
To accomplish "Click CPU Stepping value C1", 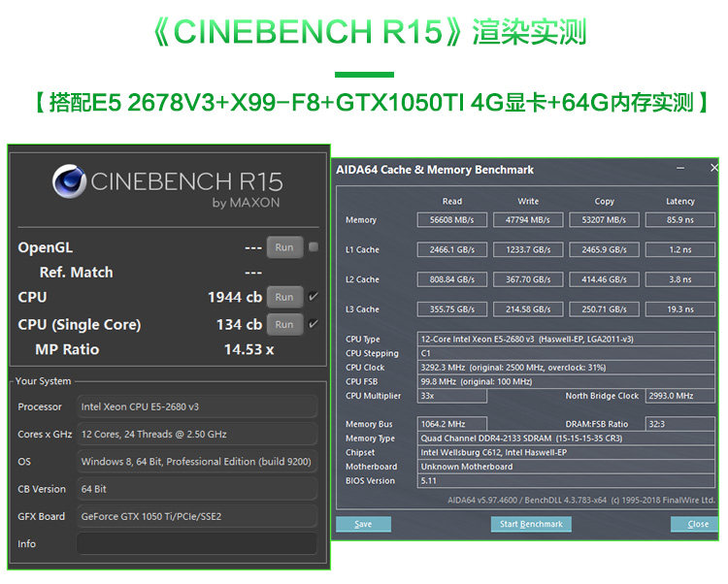I will pyautogui.click(x=566, y=353).
